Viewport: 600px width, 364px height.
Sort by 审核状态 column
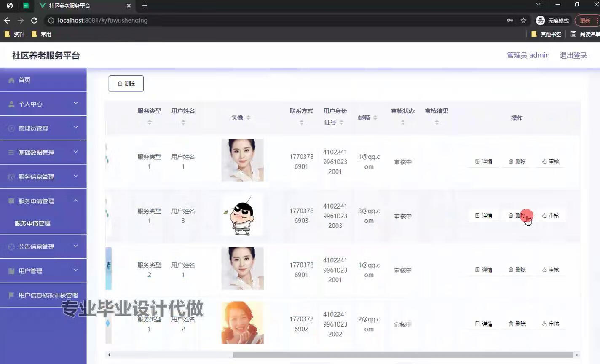(x=403, y=122)
